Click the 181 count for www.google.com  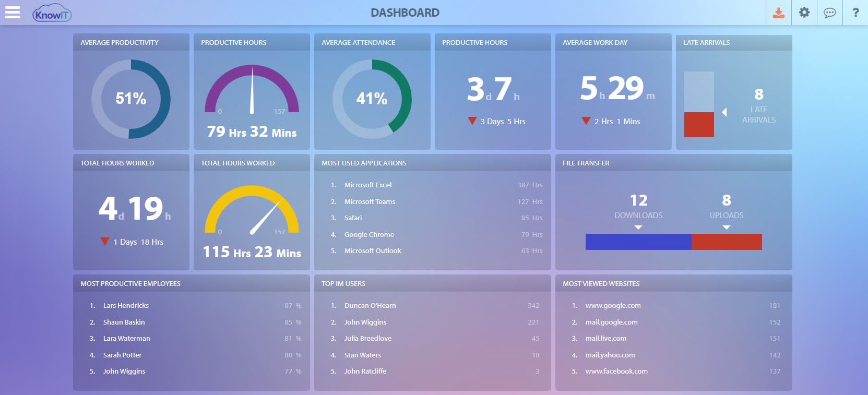click(x=775, y=305)
